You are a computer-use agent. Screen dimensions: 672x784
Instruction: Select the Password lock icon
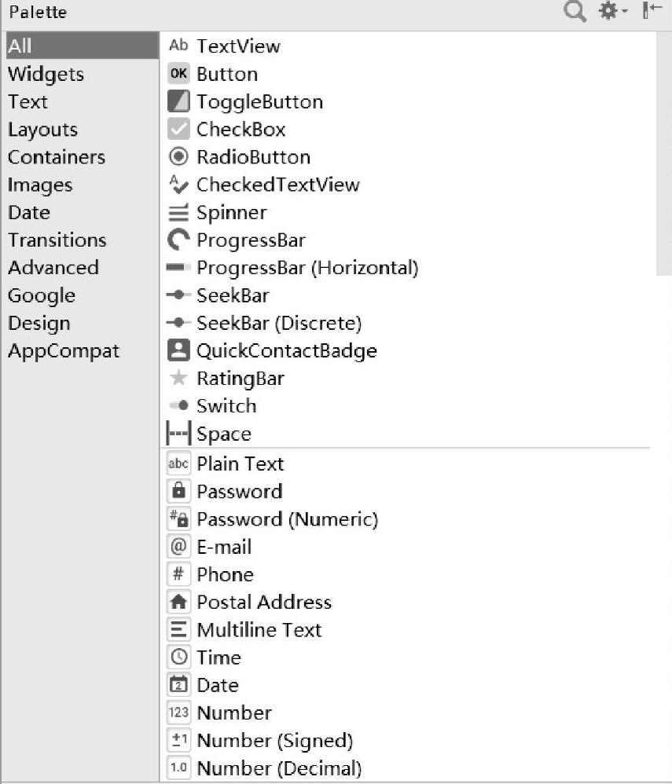pos(179,492)
